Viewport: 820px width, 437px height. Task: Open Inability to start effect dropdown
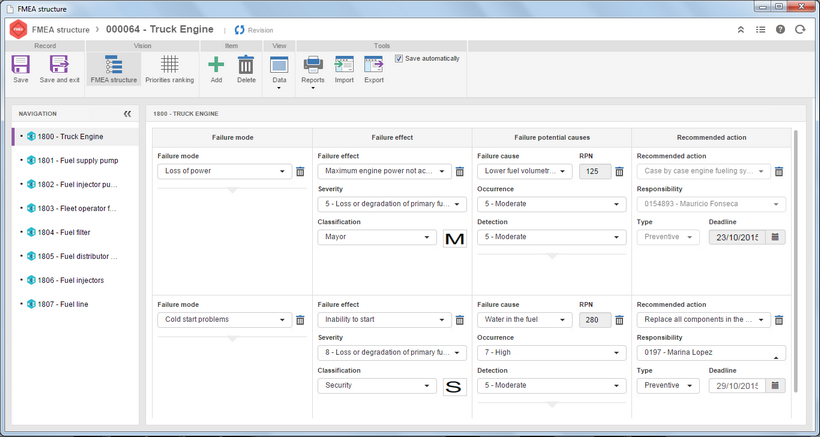(x=384, y=319)
